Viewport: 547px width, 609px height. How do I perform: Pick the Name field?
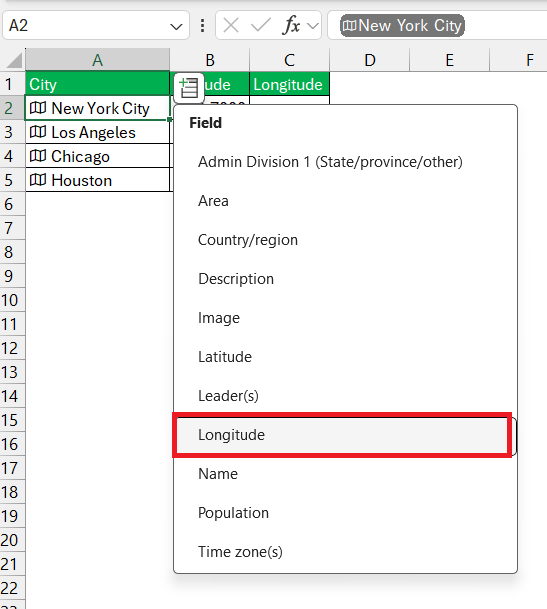coord(345,474)
